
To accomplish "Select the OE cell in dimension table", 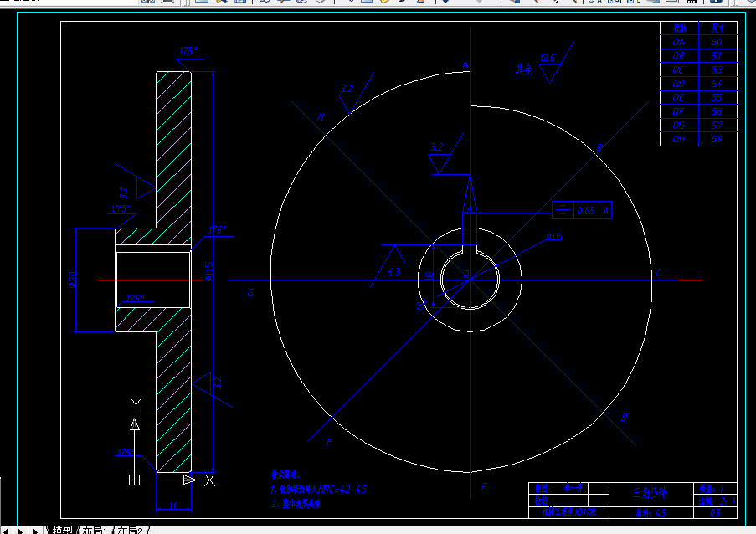I will [678, 97].
